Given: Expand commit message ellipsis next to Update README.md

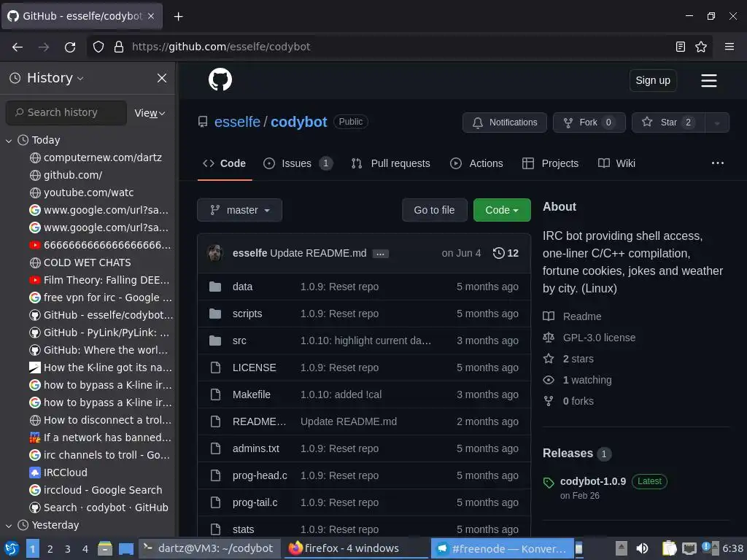Looking at the screenshot, I should (380, 254).
